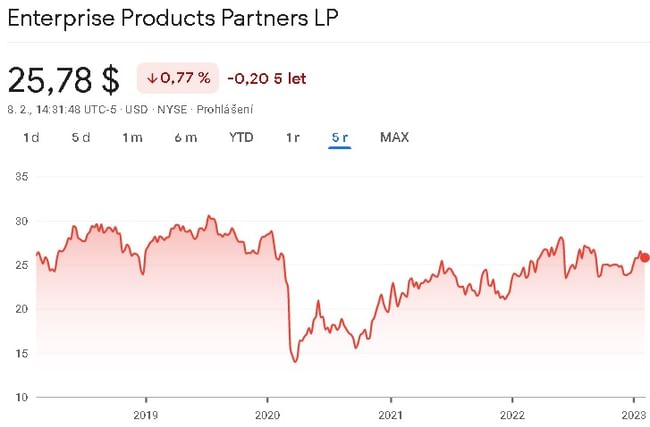Click the down arrow in percent badge
Image resolution: width=650 pixels, height=427 pixels.
tap(152, 78)
